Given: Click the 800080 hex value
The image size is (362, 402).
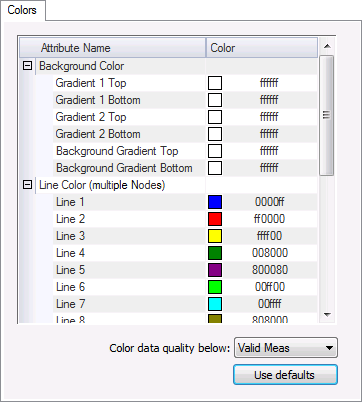Looking at the screenshot, I should tap(270, 270).
